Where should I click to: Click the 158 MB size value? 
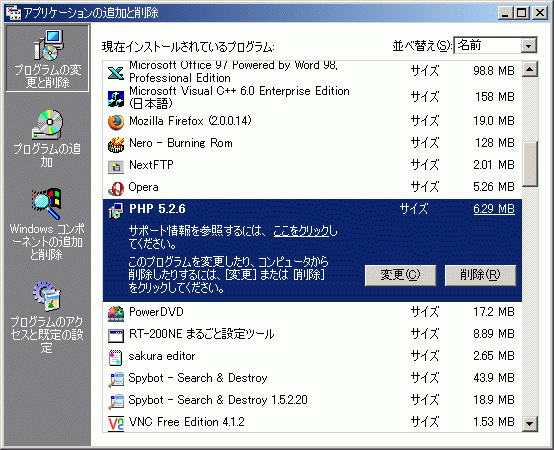click(x=495, y=97)
